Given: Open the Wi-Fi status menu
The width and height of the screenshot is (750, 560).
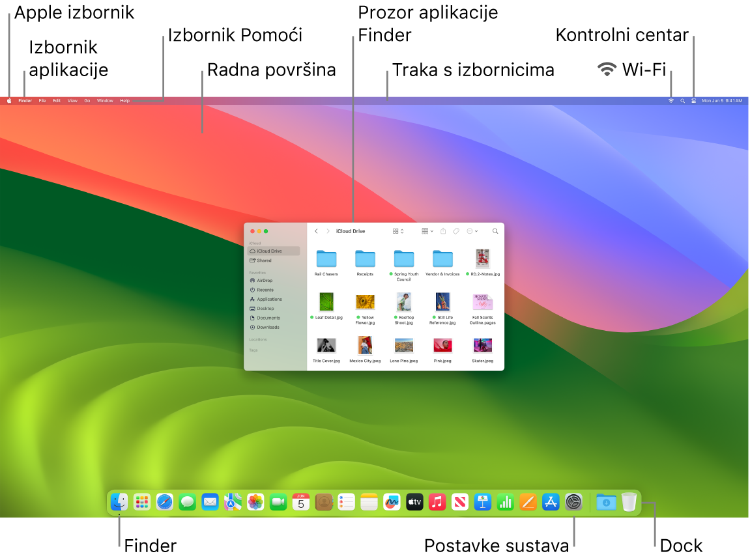Looking at the screenshot, I should (x=670, y=100).
